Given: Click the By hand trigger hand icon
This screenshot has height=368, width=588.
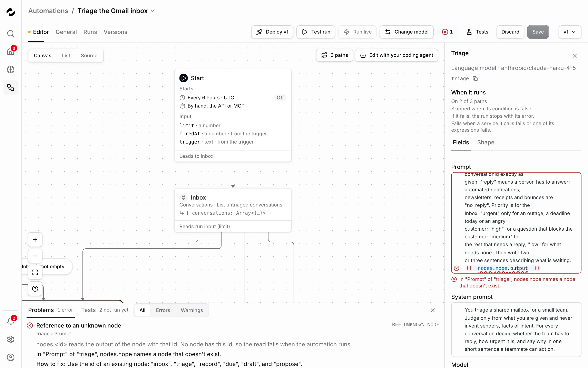Looking at the screenshot, I should click(x=182, y=106).
